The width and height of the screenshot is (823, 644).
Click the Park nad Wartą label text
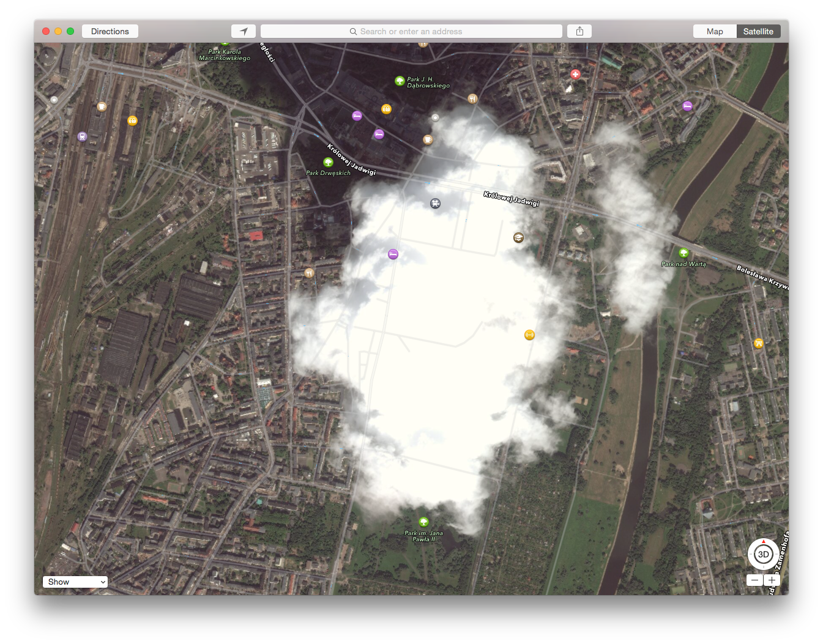point(683,264)
